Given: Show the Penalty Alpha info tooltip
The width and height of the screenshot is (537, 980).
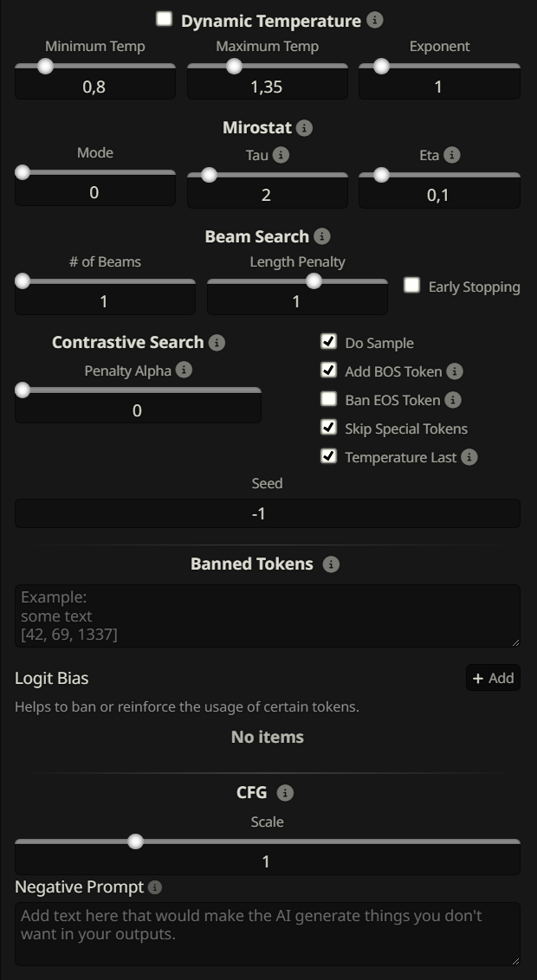Looking at the screenshot, I should [x=184, y=371].
